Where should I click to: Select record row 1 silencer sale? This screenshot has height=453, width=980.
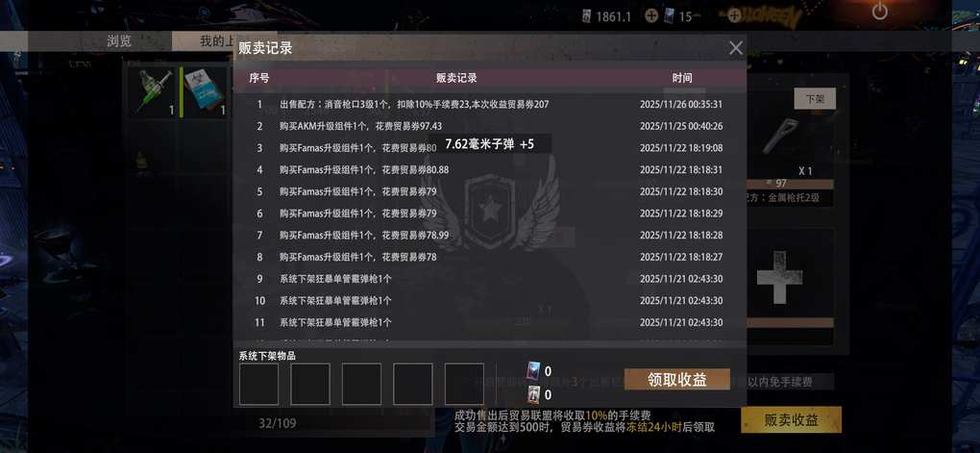(x=490, y=105)
